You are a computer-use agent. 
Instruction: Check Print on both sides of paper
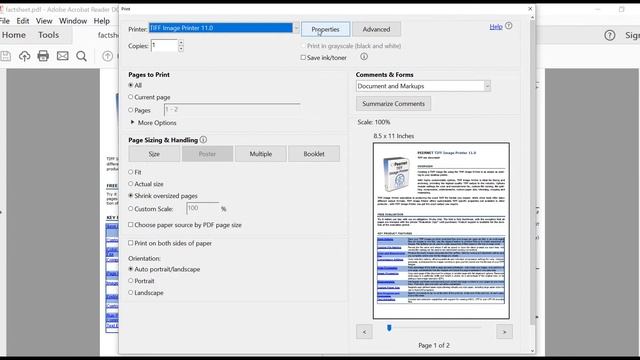click(x=131, y=243)
